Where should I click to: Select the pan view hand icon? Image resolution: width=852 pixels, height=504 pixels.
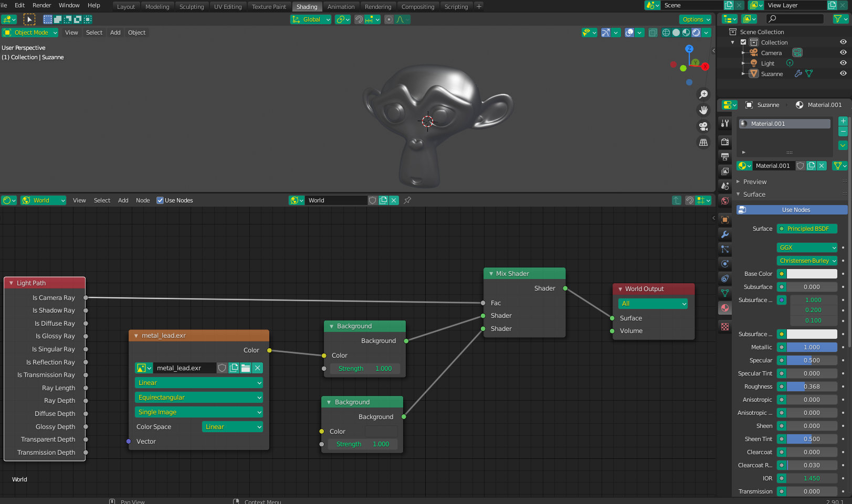(703, 110)
